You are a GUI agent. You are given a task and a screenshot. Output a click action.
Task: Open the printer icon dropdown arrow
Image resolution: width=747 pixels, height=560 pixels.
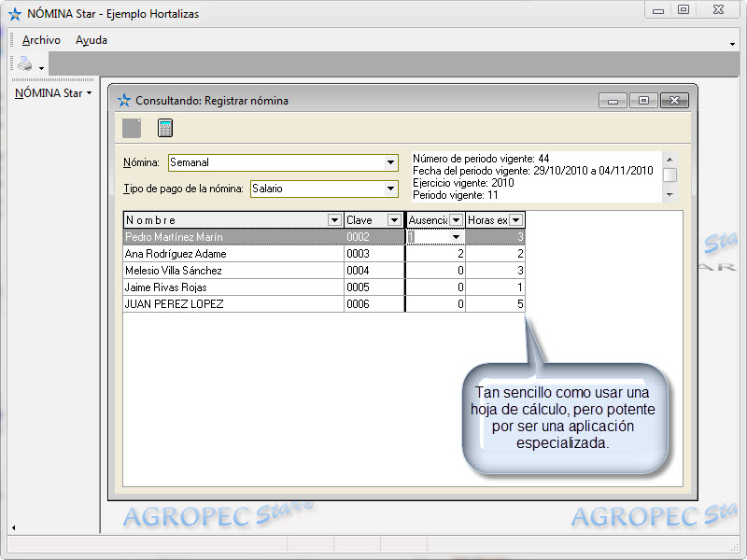[x=41, y=68]
